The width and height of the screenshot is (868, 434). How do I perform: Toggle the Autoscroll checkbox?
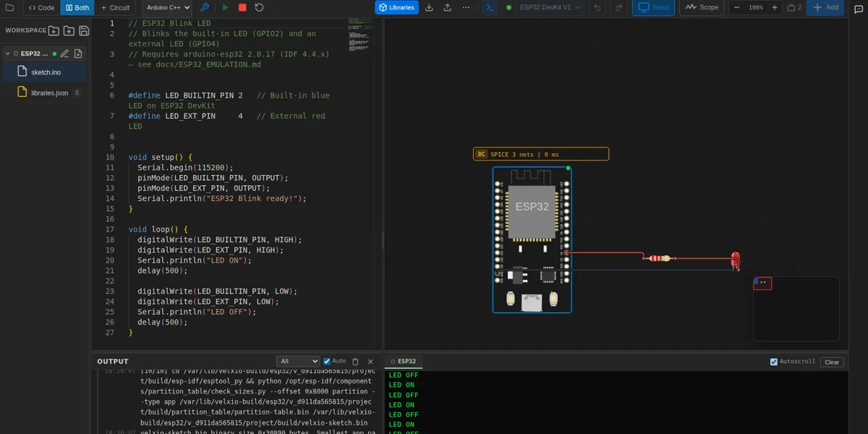tap(774, 362)
